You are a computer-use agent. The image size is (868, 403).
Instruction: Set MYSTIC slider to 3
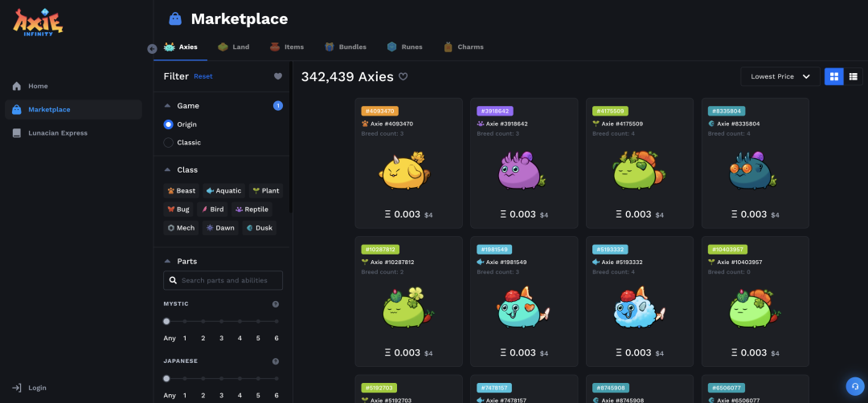click(x=222, y=321)
